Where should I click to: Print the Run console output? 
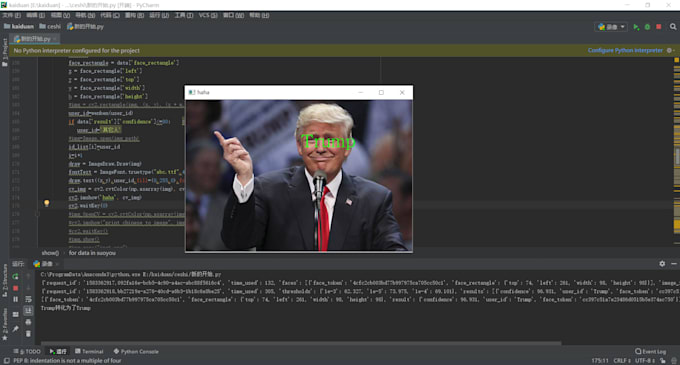click(28, 322)
